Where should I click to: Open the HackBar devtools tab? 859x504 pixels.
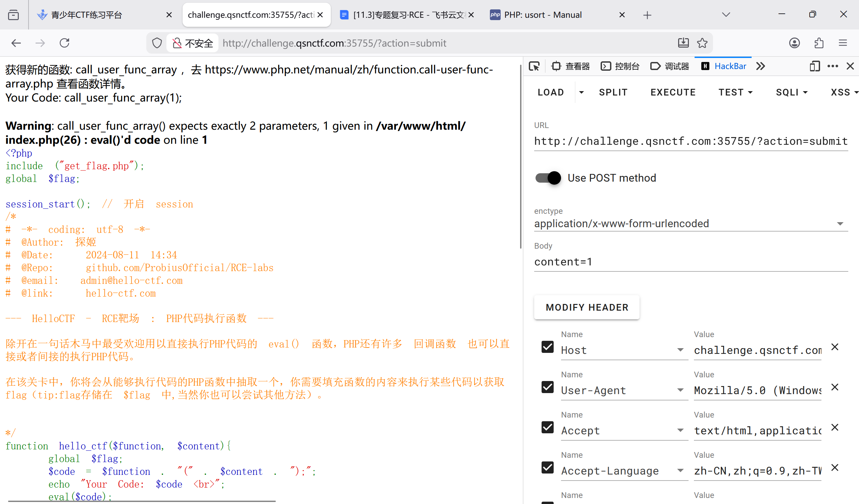click(x=724, y=66)
